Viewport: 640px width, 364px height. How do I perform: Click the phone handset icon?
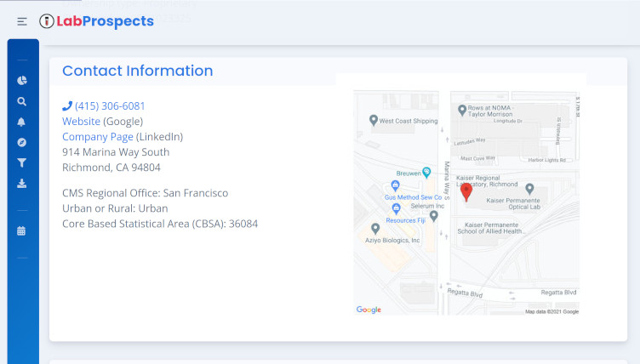click(x=67, y=106)
